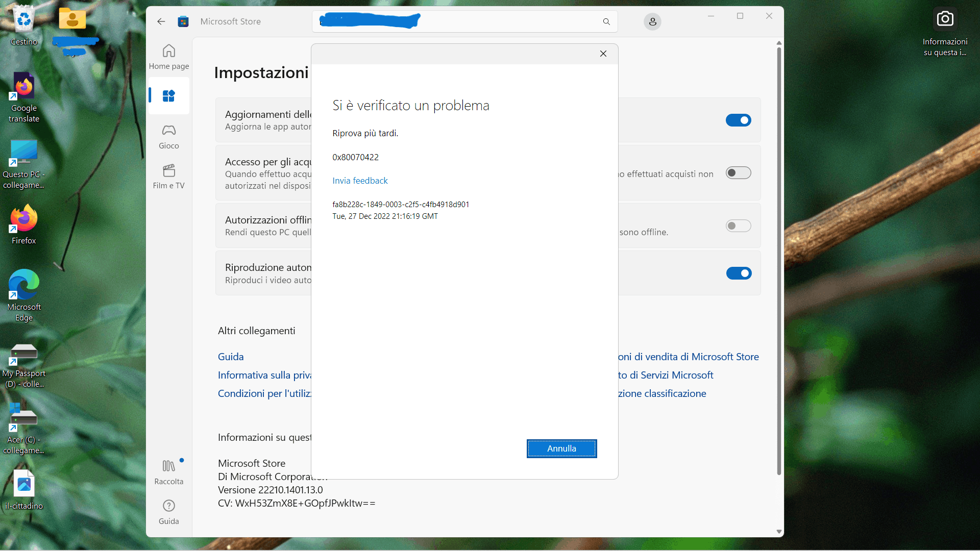The height and width of the screenshot is (551, 980).
Task: Click the Store search input field
Action: pyautogui.click(x=510, y=22)
